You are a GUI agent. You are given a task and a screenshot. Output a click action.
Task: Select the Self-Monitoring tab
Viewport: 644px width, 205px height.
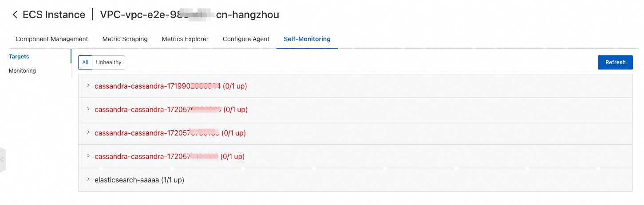point(307,39)
